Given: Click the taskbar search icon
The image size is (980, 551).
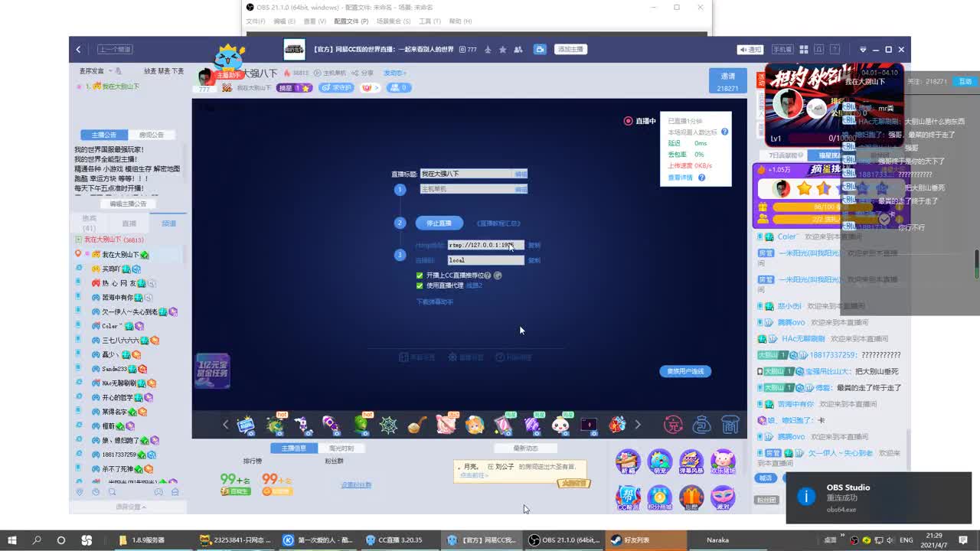Looking at the screenshot, I should tap(37, 540).
